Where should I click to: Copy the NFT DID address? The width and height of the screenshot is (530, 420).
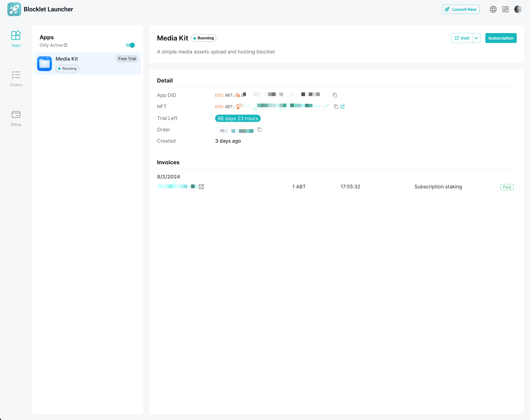pos(336,107)
